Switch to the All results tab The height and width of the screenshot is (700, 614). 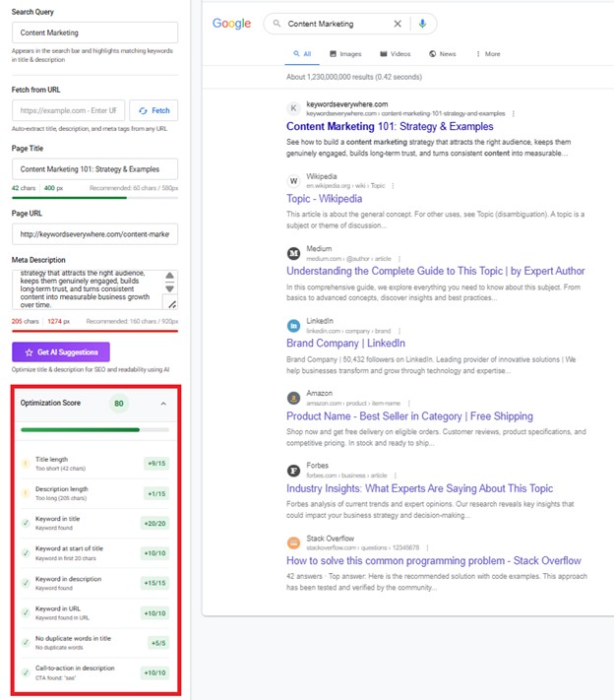coord(302,53)
